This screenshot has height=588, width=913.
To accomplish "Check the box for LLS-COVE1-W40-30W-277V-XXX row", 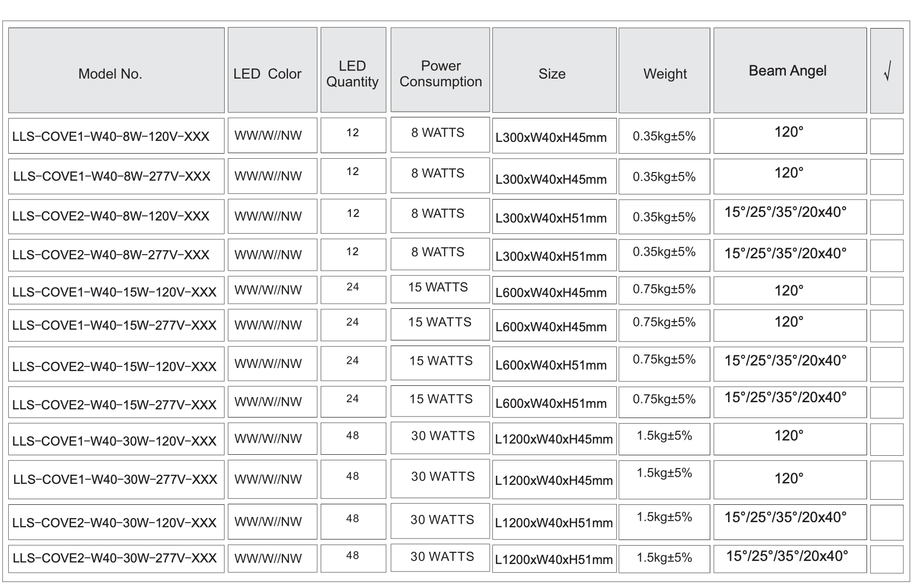I will click(886, 479).
